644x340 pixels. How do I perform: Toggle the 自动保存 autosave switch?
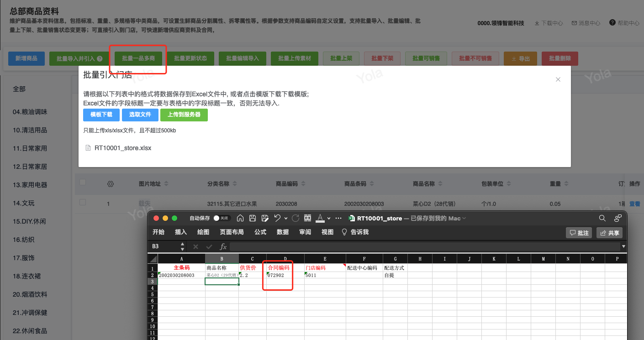[222, 218]
